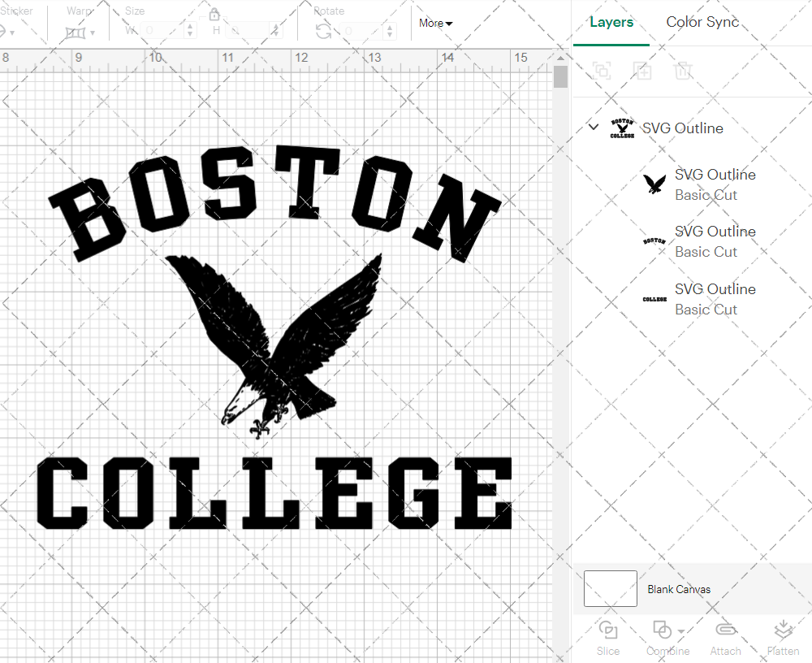Toggle the aspect ratio lock padlock

214,15
